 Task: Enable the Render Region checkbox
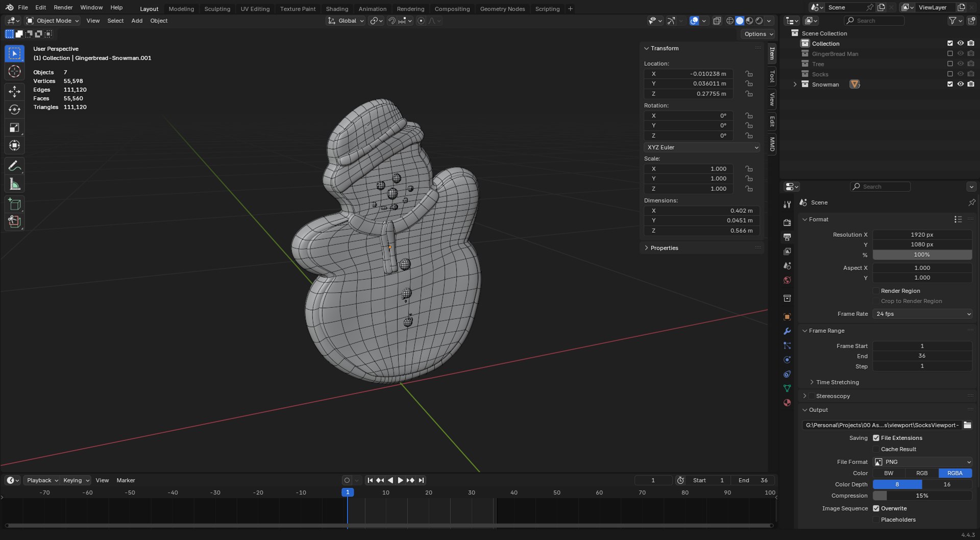coord(876,291)
